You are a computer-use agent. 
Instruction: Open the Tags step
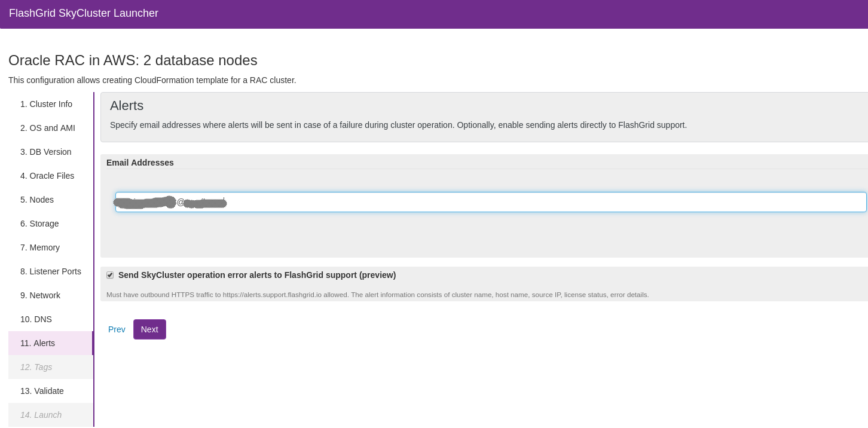(x=36, y=367)
